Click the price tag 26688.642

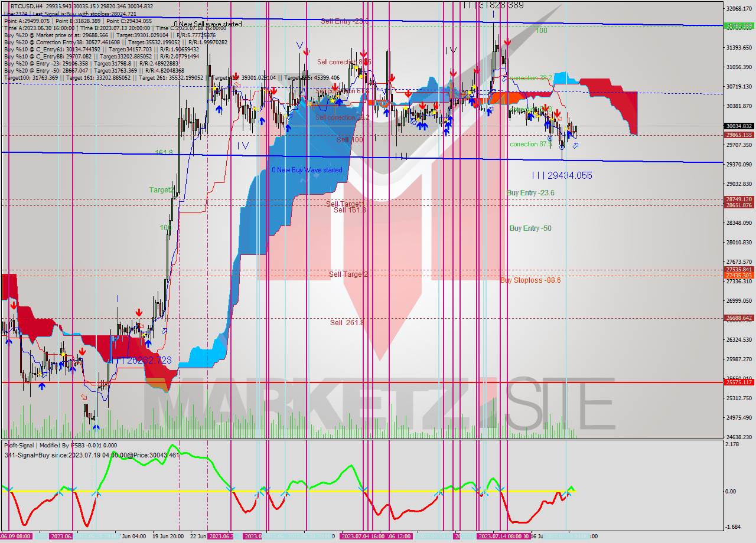click(738, 318)
